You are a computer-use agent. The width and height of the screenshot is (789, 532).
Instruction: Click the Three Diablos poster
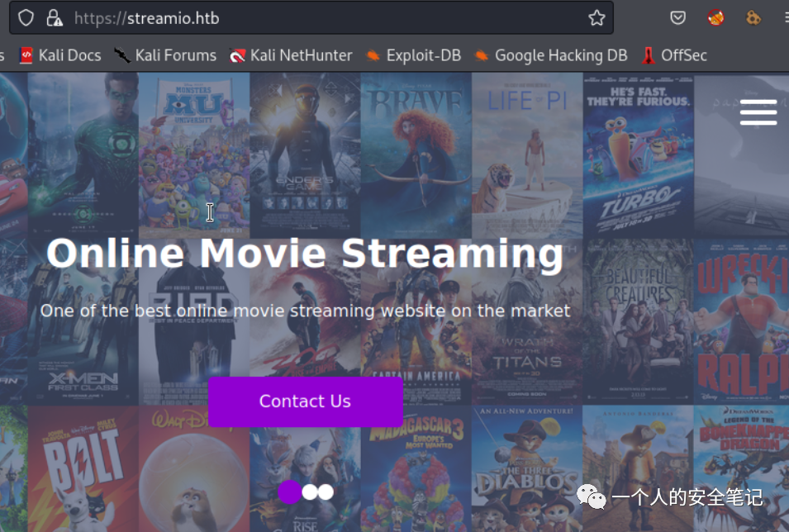527,469
